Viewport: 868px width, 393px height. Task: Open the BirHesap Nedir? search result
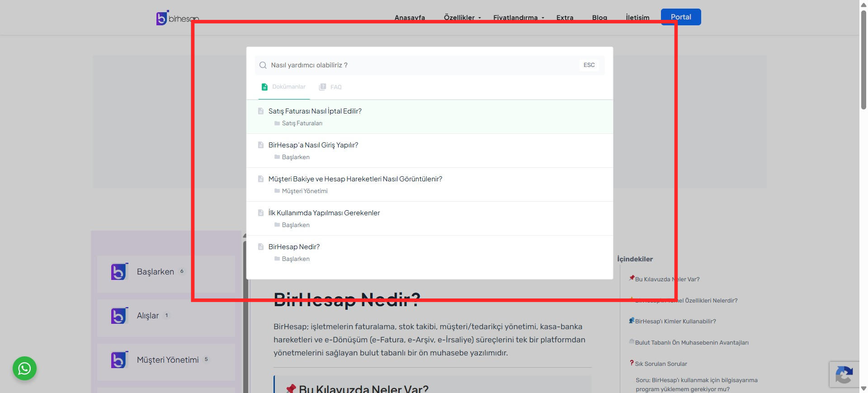pyautogui.click(x=429, y=252)
